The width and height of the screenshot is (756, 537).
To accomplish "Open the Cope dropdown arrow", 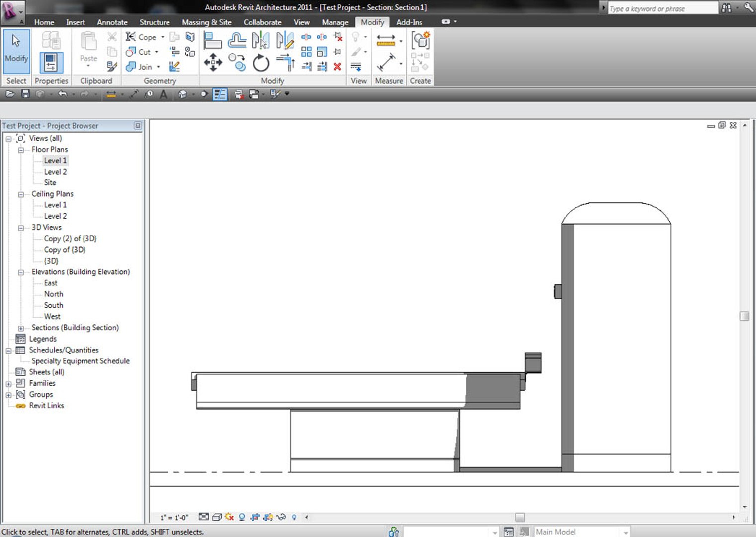I will [163, 37].
